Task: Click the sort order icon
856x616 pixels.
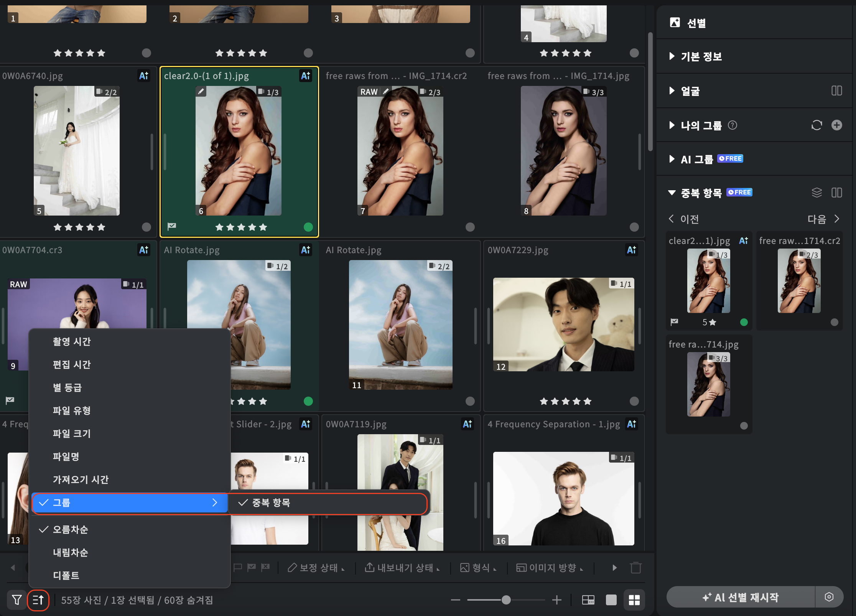Action: point(38,600)
